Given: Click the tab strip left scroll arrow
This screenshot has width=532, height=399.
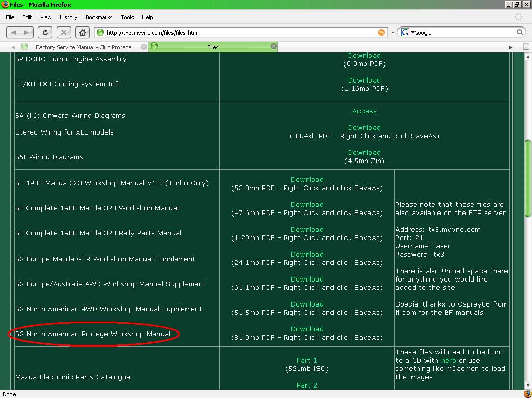Looking at the screenshot, I should 13,47.
